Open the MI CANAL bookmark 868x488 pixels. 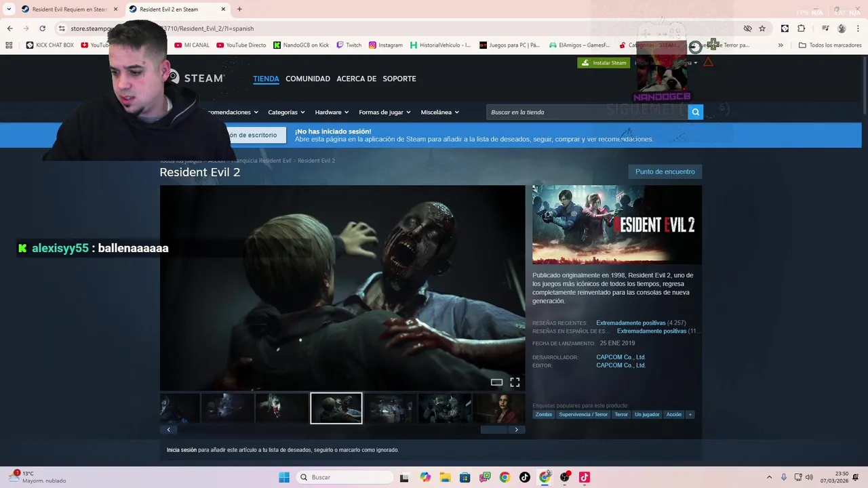click(192, 45)
